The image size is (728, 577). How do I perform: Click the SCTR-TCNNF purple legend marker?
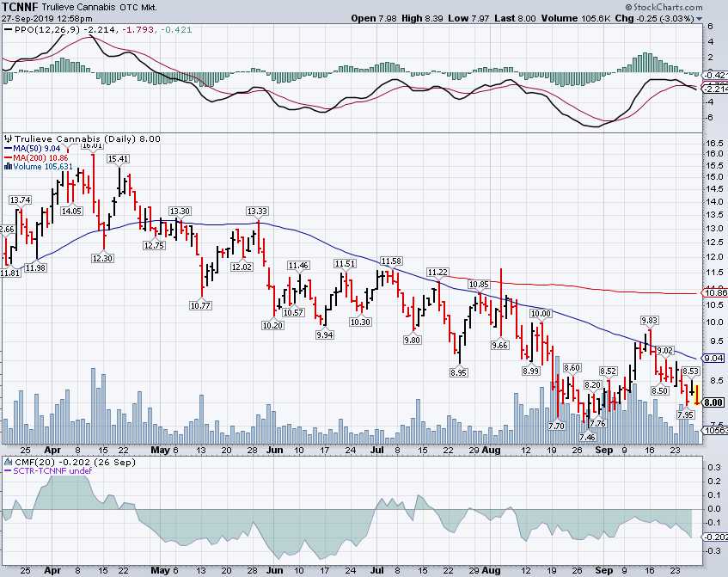(x=8, y=472)
